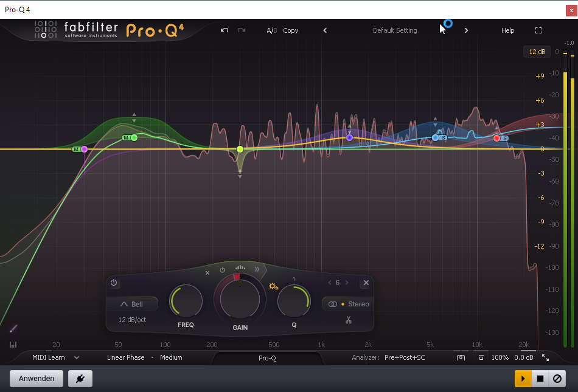The width and height of the screenshot is (578, 392).
Task: Toggle global bypass icon in bottom bar
Action: 461,357
